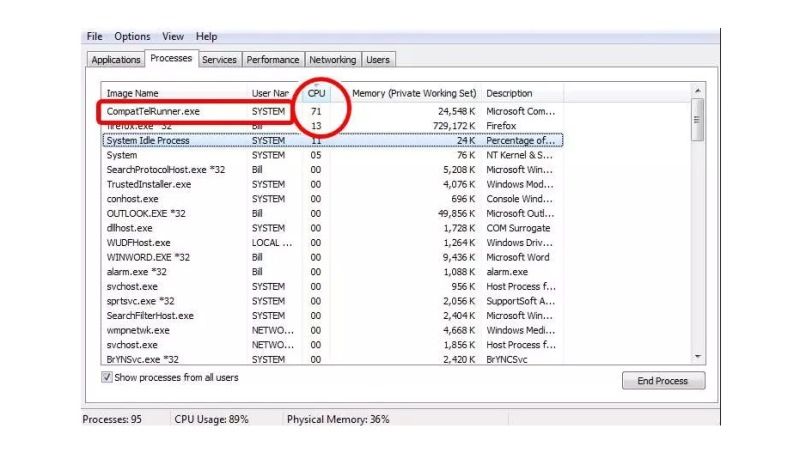Toggle Show processes from all users checkbox
800x450 pixels.
click(107, 378)
